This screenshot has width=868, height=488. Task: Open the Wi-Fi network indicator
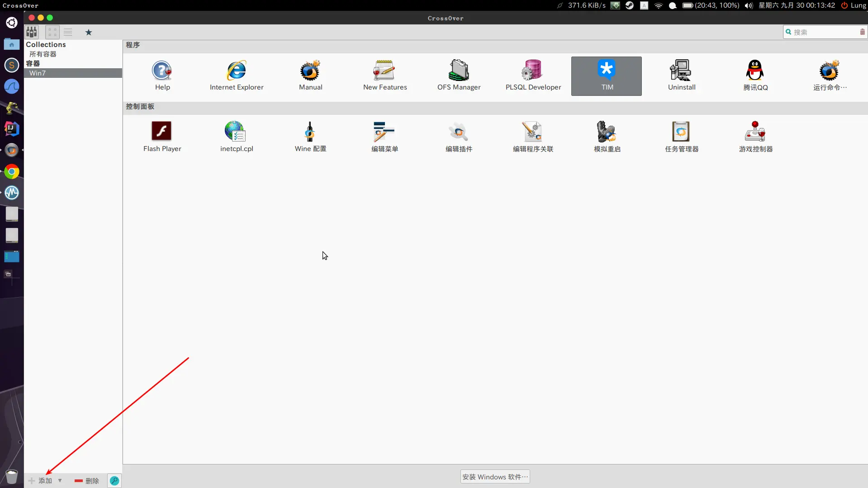click(659, 5)
